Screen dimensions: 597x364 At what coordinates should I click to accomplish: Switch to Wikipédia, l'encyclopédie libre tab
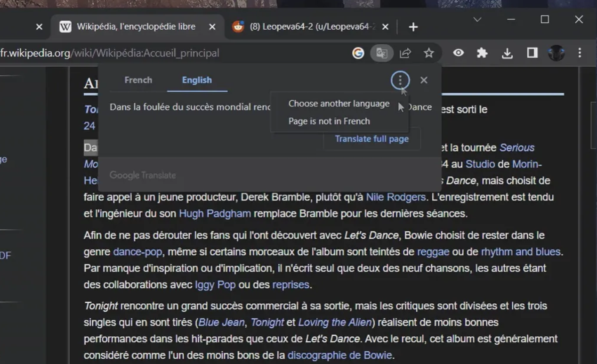(x=136, y=27)
